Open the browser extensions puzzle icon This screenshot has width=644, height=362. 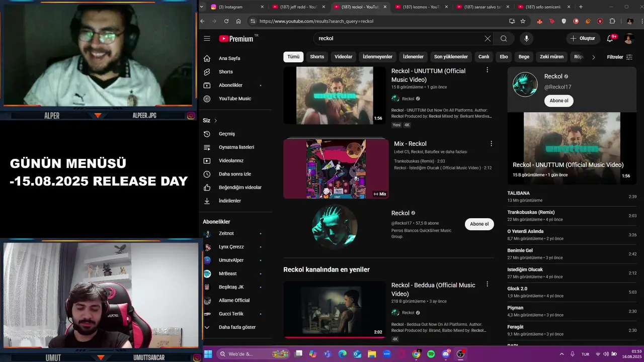click(612, 21)
